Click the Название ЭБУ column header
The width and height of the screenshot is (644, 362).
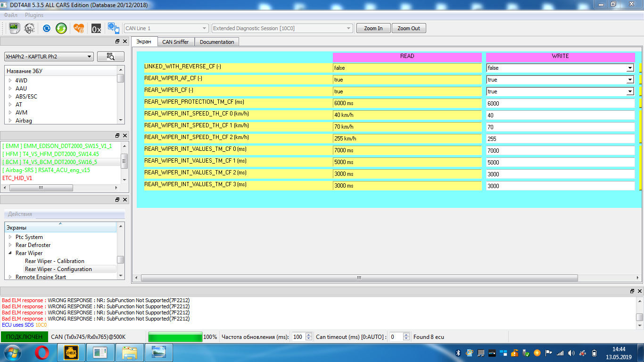(x=60, y=71)
